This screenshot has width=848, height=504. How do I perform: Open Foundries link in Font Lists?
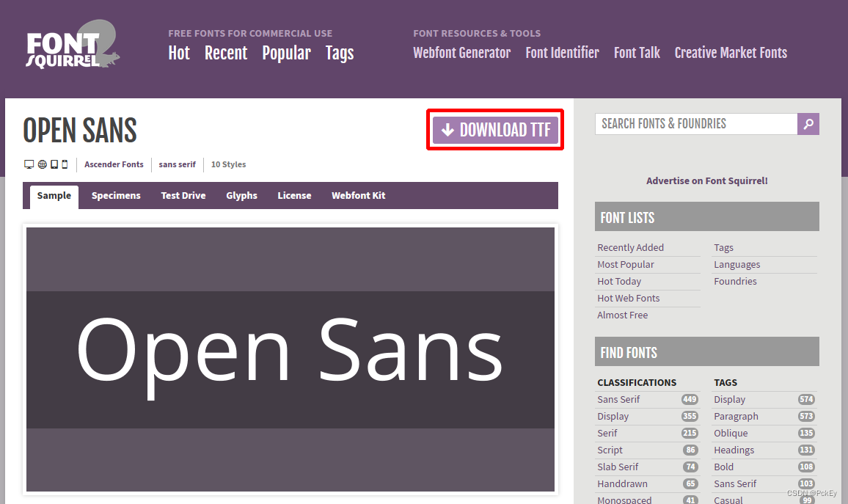pos(736,281)
